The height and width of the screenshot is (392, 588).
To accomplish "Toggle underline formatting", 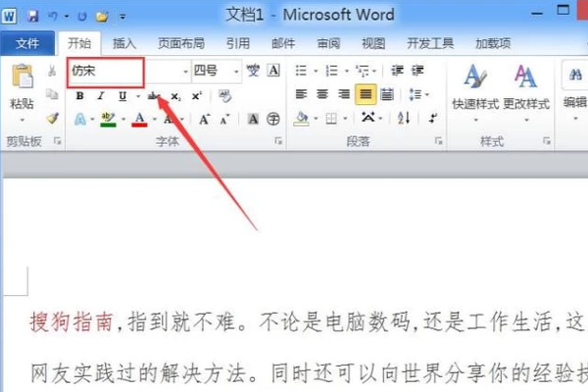I will [x=122, y=96].
